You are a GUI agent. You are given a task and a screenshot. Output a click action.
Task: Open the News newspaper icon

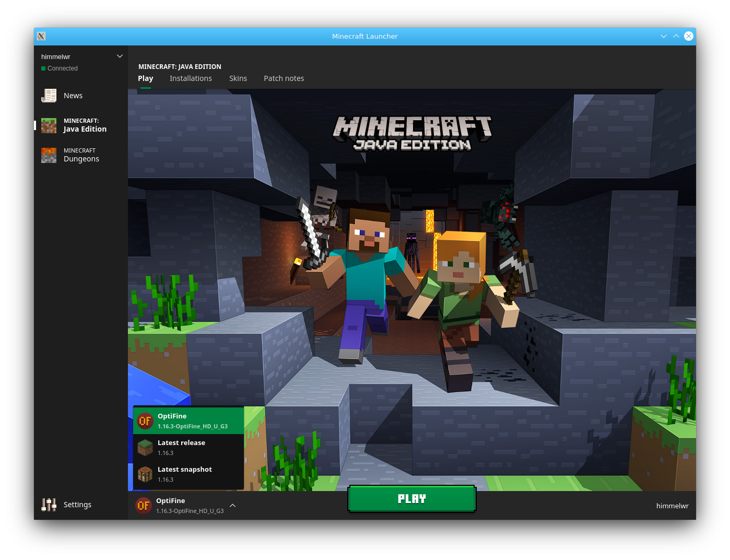pos(49,96)
